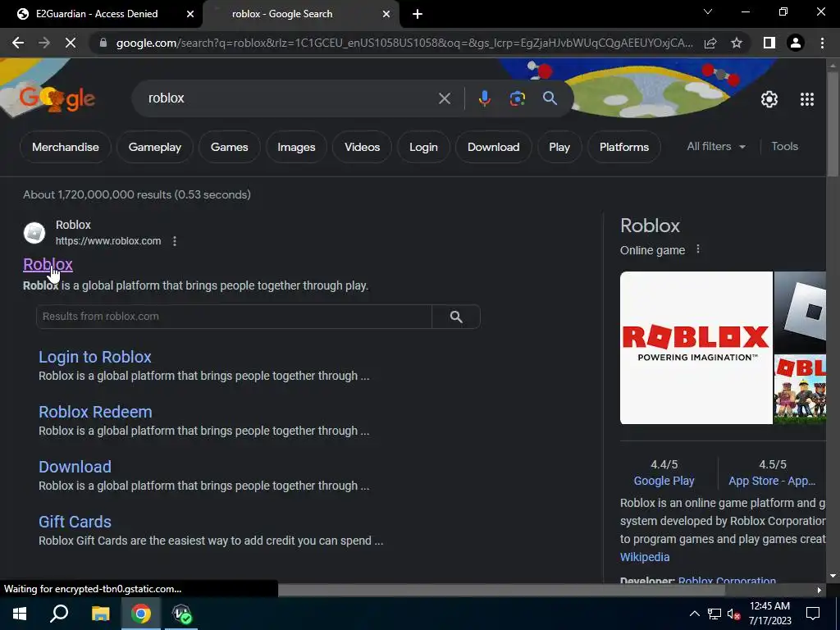The image size is (840, 630).
Task: Click the Chrome taskbar icon
Action: [141, 614]
